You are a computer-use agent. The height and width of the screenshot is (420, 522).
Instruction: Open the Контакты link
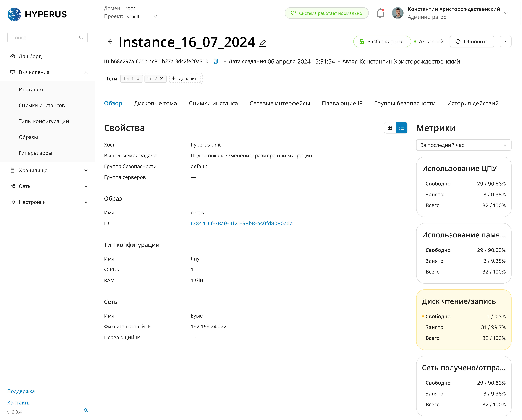(19, 403)
